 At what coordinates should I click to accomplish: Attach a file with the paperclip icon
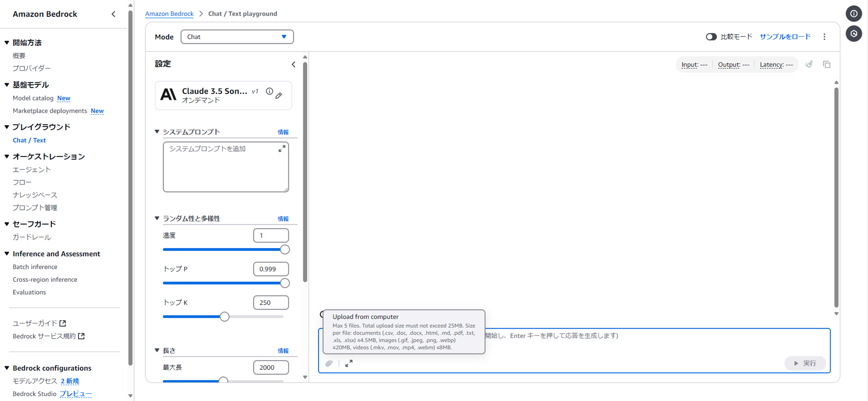[329, 363]
